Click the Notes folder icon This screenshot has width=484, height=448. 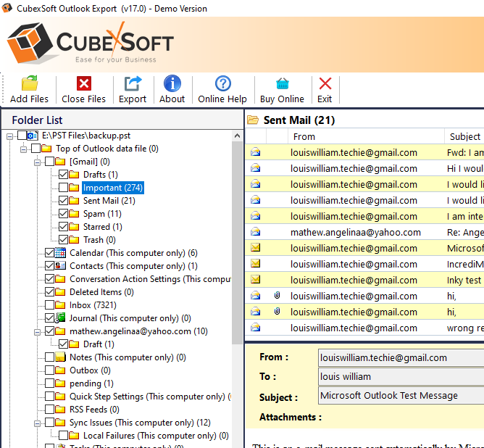pos(60,357)
